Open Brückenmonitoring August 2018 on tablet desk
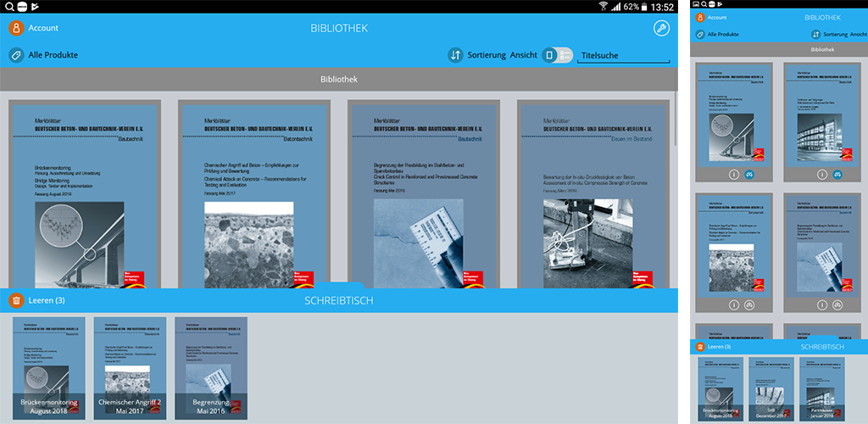This screenshot has height=424, width=868. (x=49, y=368)
